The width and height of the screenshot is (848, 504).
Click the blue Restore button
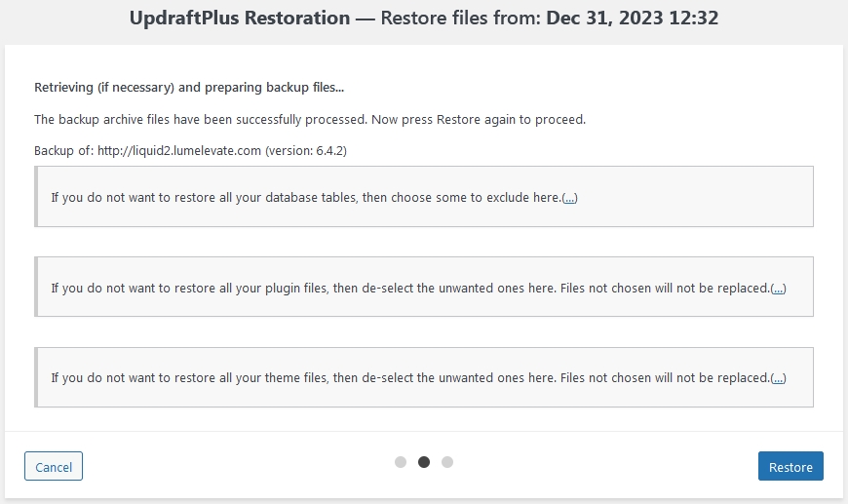click(x=790, y=467)
